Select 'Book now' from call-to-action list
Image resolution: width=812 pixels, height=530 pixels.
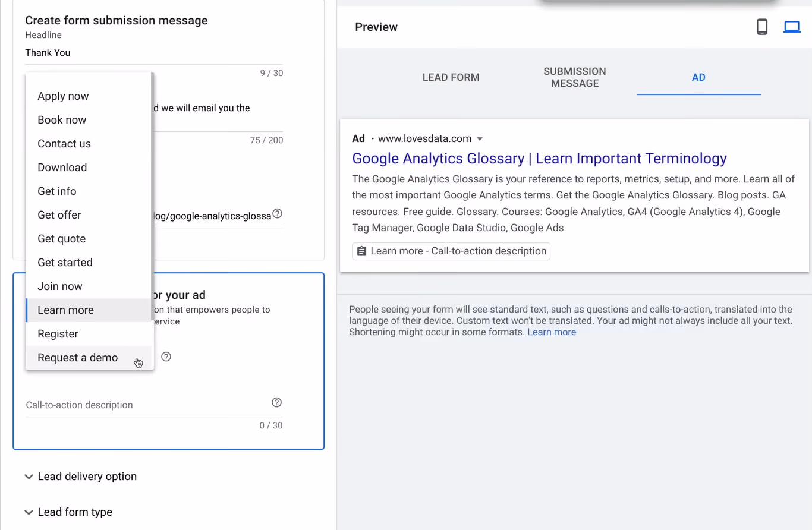coord(89,120)
